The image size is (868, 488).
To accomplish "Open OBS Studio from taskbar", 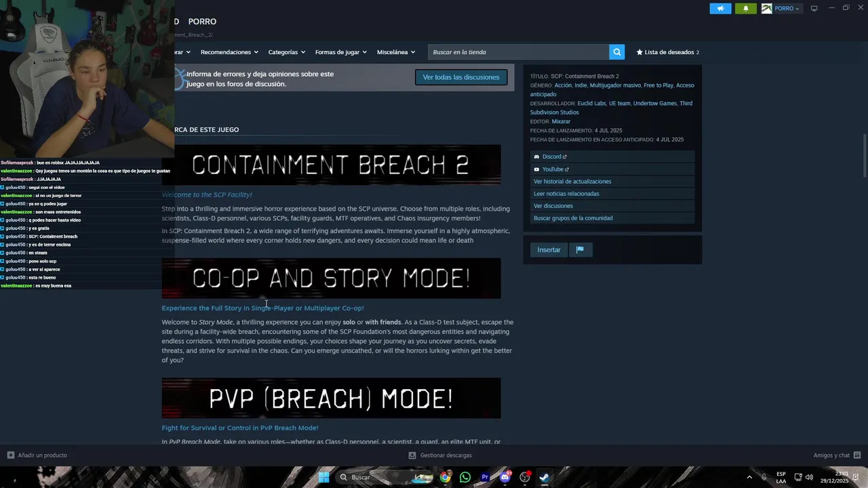I will [525, 477].
